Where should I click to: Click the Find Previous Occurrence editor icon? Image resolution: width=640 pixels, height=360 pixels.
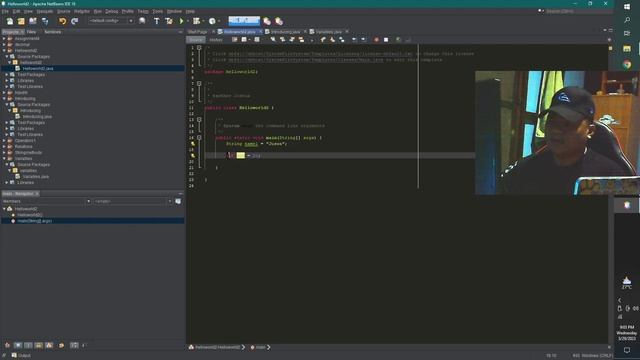click(282, 40)
